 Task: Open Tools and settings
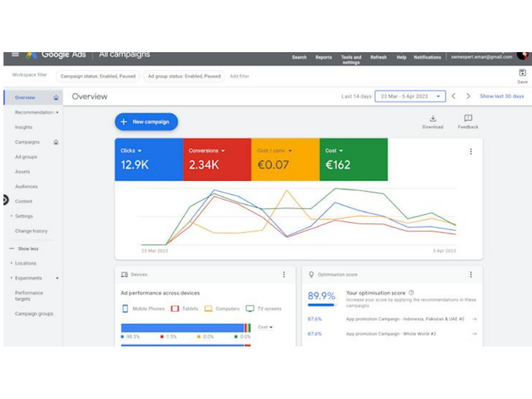(x=351, y=59)
